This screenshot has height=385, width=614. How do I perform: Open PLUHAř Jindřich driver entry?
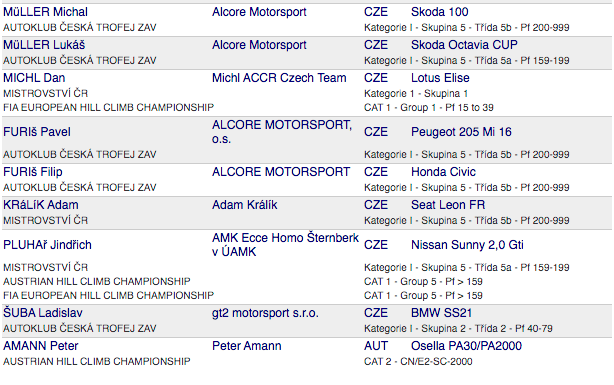pyautogui.click(x=47, y=244)
